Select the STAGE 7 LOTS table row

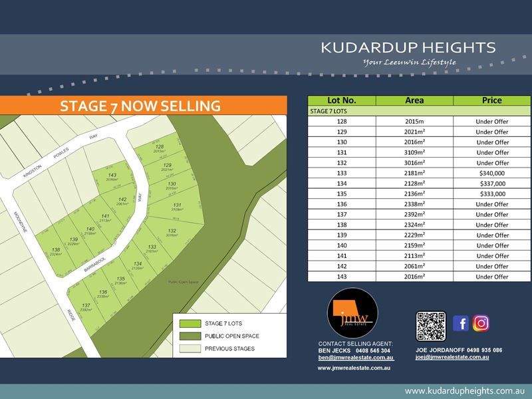[x=419, y=111]
